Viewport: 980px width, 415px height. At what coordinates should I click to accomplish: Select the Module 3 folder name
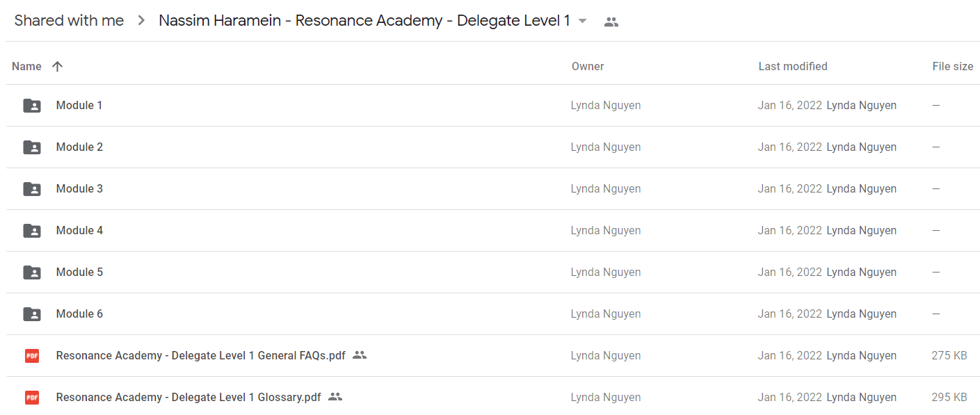tap(79, 189)
